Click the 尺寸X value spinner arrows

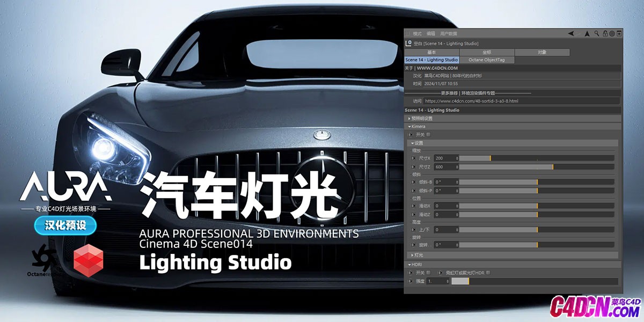(457, 158)
